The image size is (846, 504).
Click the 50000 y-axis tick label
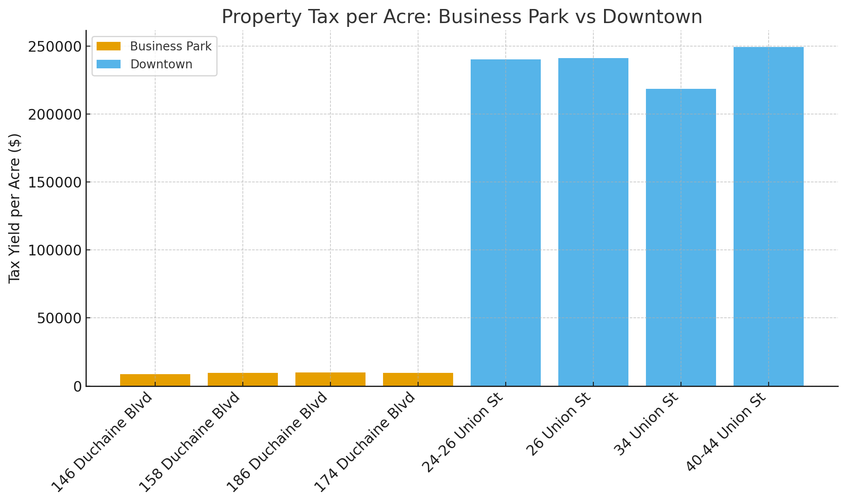pos(59,318)
